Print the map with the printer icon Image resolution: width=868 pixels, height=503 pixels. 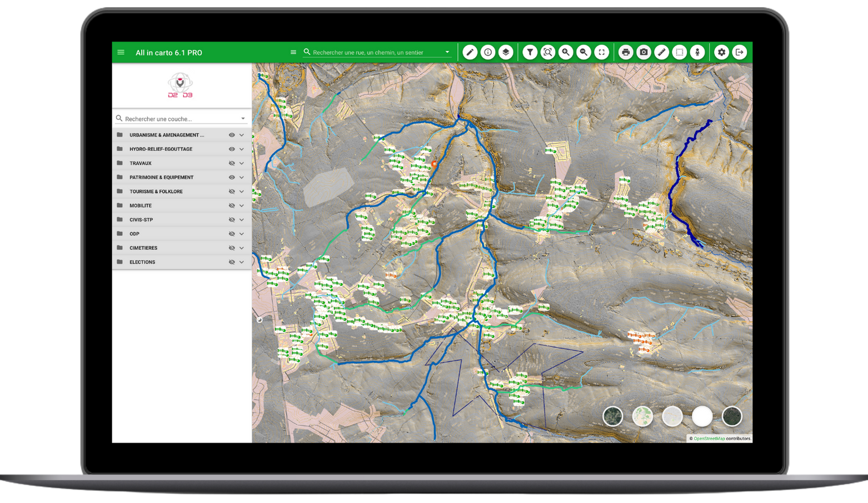(626, 52)
